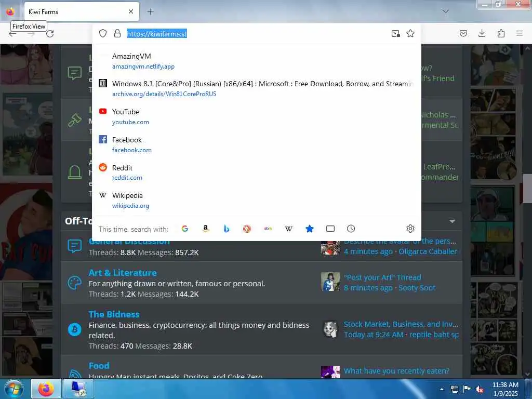Open the list all tabs chevron
The width and height of the screenshot is (532, 399).
[445, 11]
